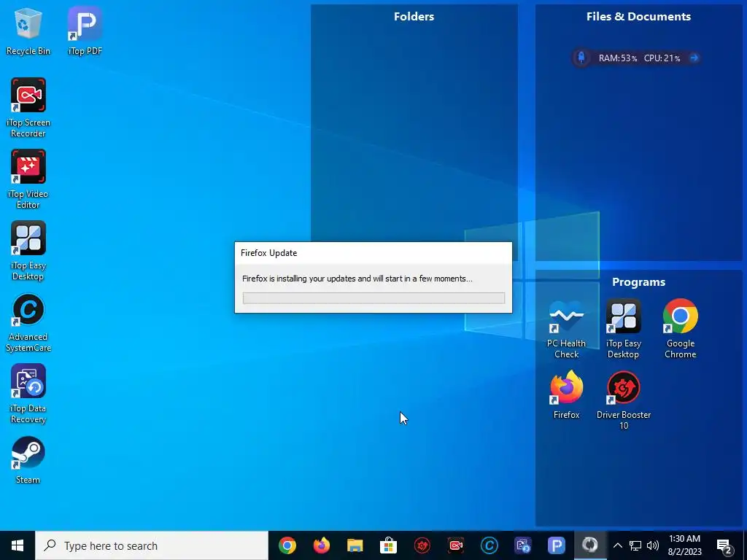Image resolution: width=747 pixels, height=560 pixels.
Task: Launch Google Chrome from Programs box
Action: (x=681, y=329)
